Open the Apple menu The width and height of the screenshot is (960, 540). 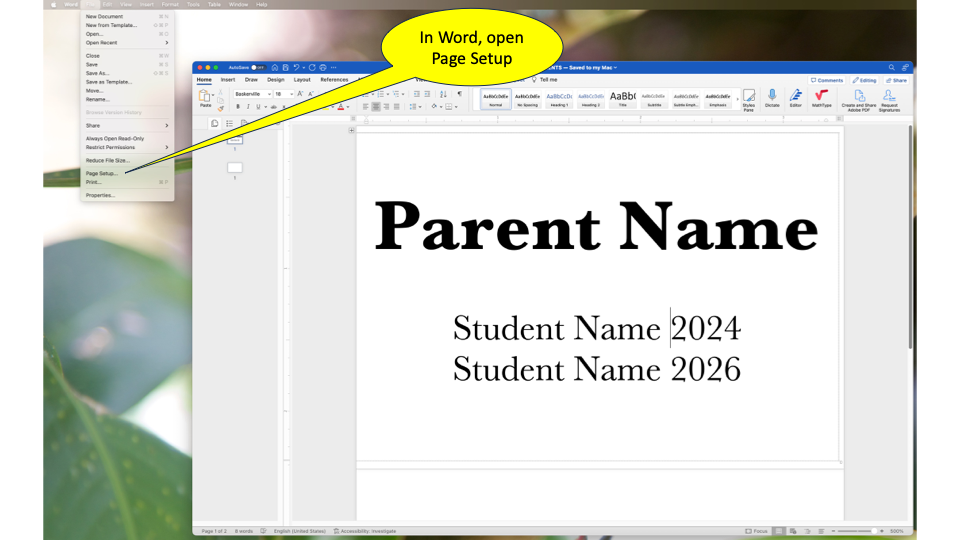click(x=54, y=4)
